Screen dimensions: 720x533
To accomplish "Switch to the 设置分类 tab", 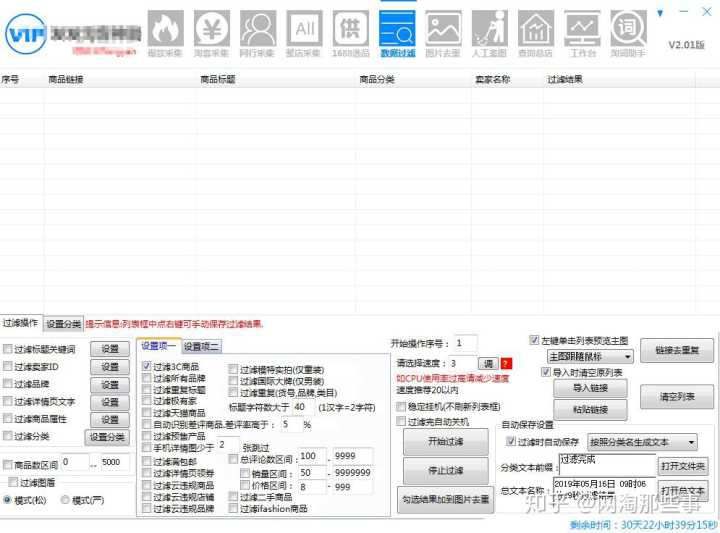I will [x=64, y=324].
